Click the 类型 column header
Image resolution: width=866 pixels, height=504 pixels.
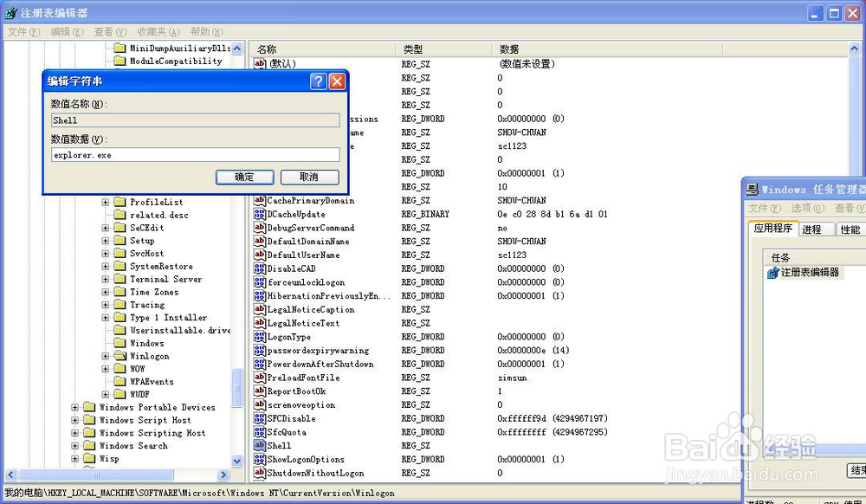point(443,49)
